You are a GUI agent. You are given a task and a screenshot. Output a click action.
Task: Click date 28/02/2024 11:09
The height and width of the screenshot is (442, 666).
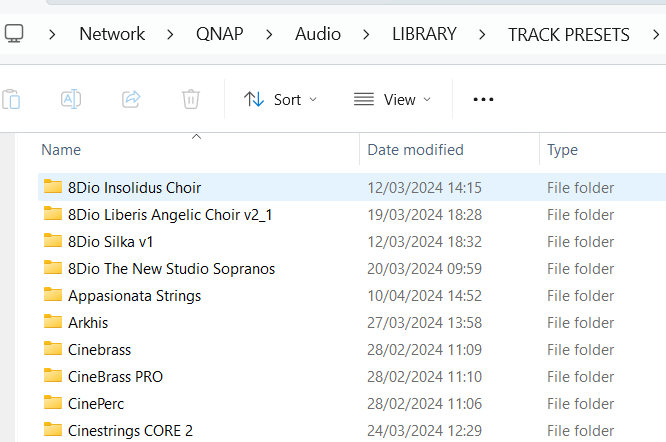424,350
